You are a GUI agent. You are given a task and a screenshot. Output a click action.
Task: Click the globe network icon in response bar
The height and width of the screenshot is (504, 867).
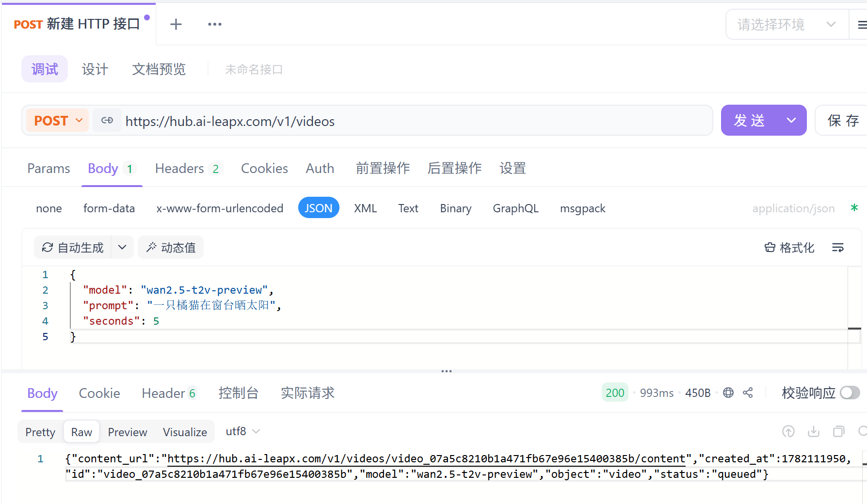(728, 393)
